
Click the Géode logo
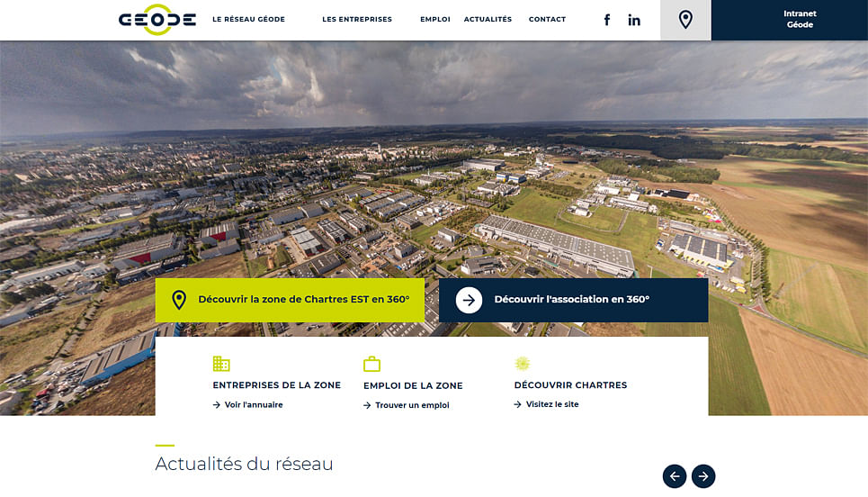157,20
